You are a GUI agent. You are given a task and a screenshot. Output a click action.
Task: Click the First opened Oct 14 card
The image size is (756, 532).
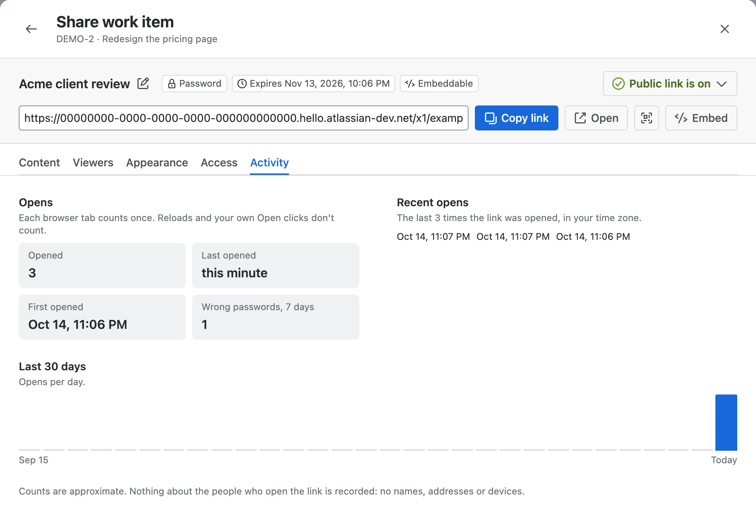point(102,317)
